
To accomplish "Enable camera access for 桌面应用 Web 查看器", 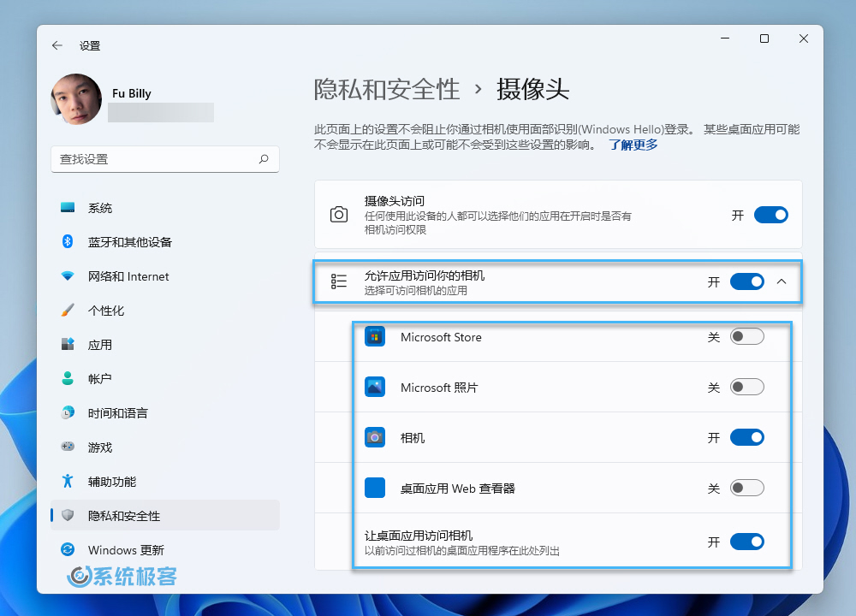I will [746, 488].
